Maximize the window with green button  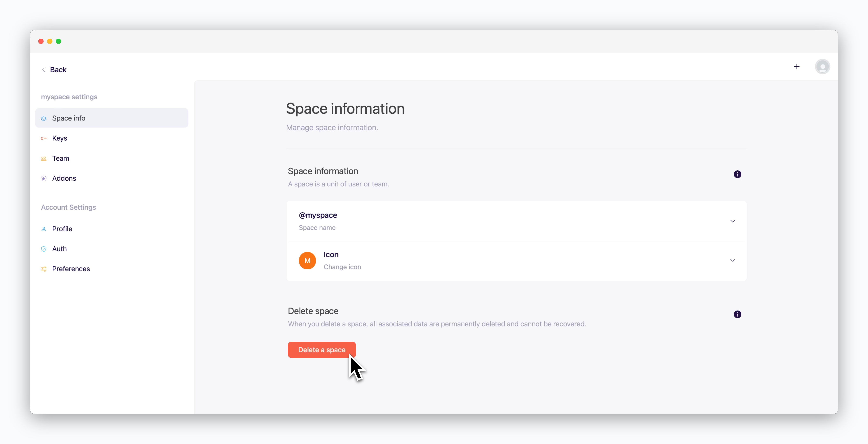[x=58, y=41]
